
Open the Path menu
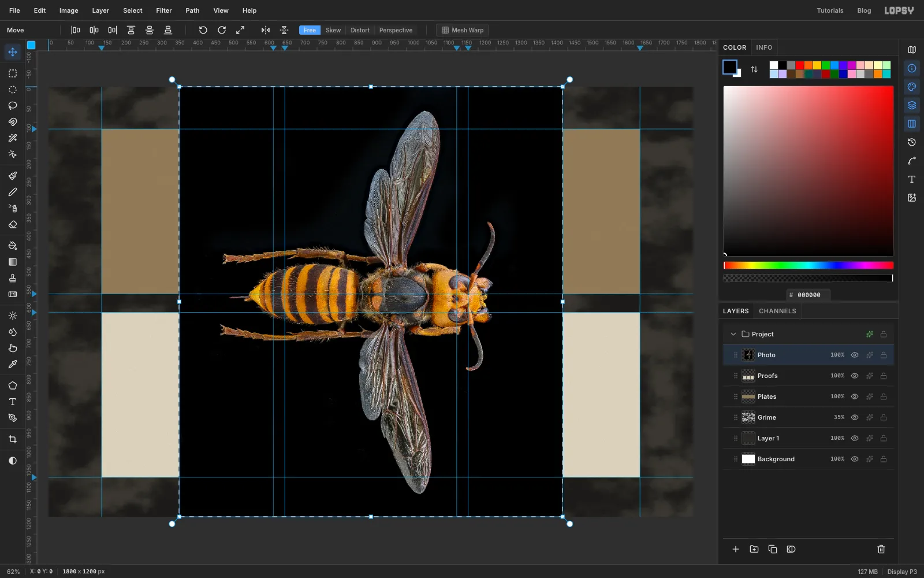click(x=192, y=10)
